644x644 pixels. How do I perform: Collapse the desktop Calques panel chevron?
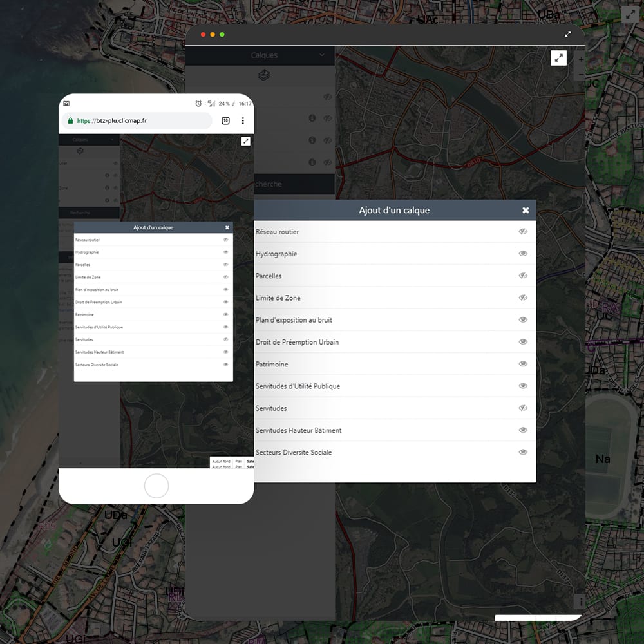(x=322, y=55)
